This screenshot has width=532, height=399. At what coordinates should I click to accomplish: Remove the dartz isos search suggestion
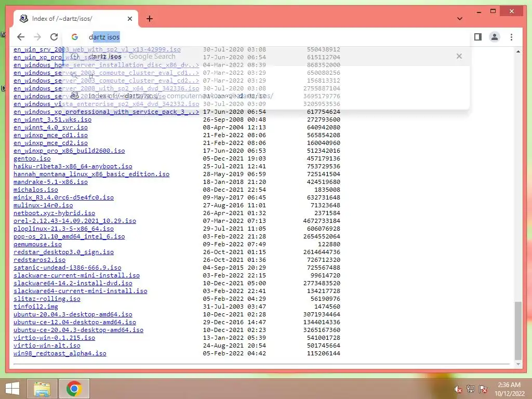pyautogui.click(x=459, y=56)
